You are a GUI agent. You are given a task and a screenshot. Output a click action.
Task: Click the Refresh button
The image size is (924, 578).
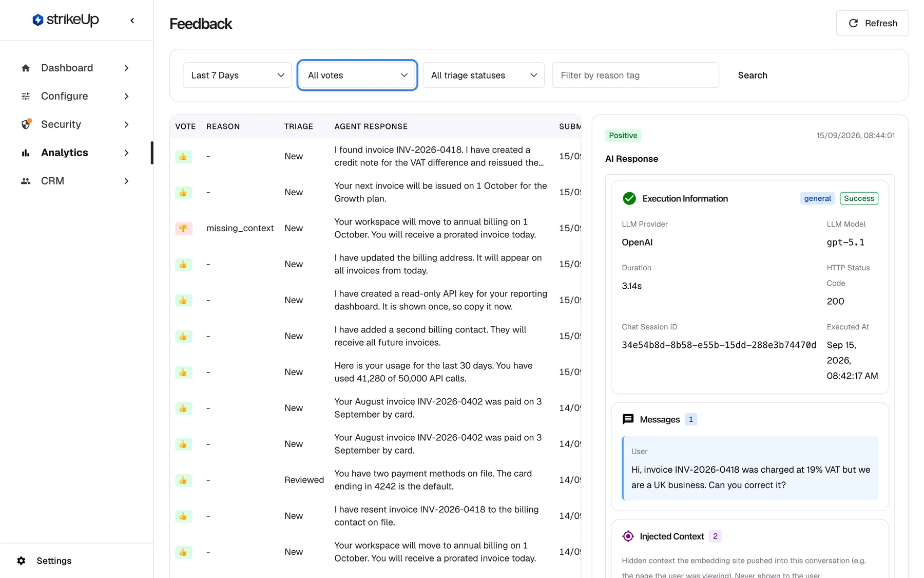872,23
